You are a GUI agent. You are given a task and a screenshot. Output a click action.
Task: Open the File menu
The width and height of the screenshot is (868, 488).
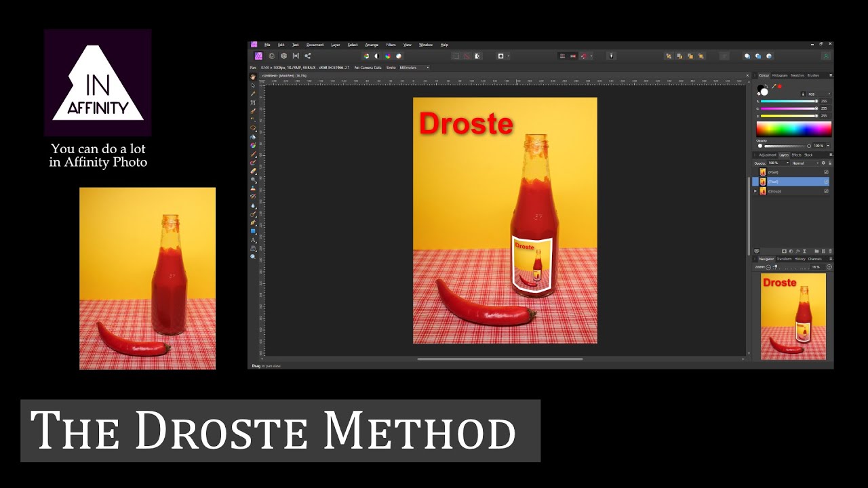point(267,45)
